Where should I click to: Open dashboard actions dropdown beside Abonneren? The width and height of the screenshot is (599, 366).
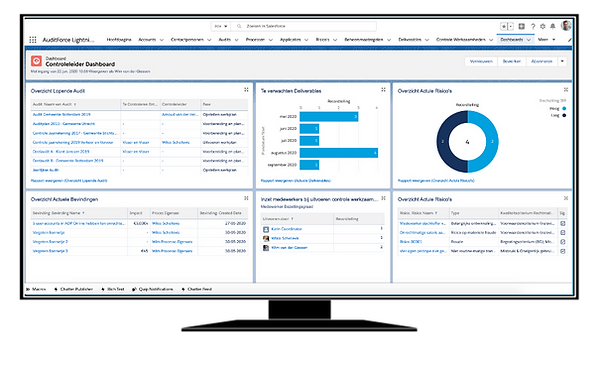point(562,61)
